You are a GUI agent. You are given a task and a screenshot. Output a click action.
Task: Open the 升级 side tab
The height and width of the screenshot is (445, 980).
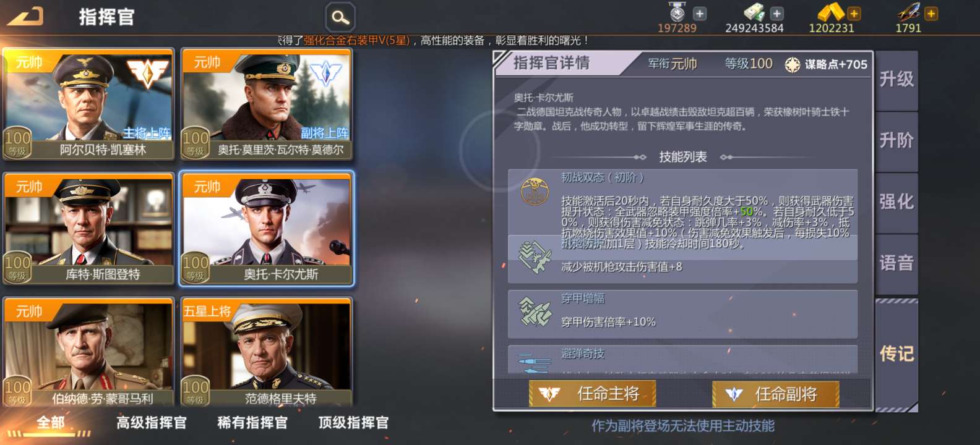tap(896, 80)
